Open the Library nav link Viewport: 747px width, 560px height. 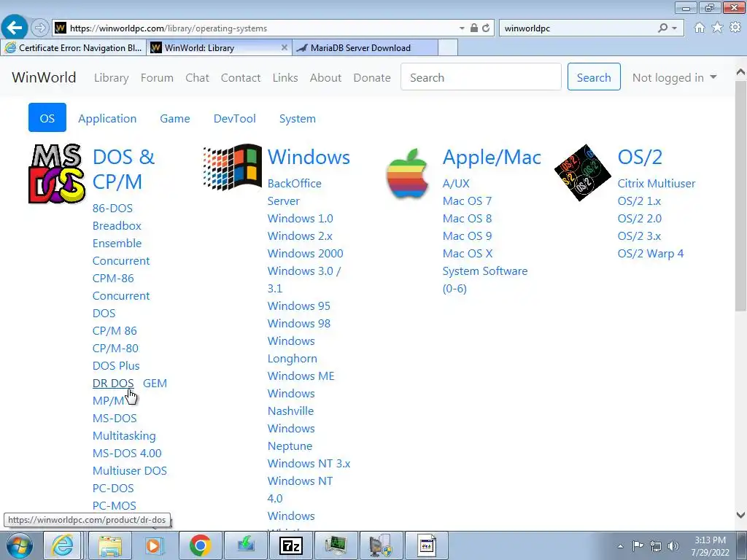[x=112, y=77]
